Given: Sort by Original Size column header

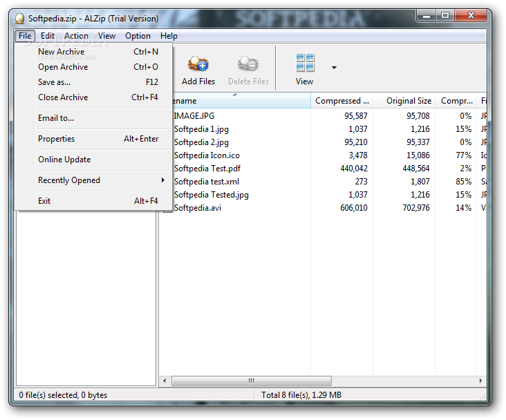Looking at the screenshot, I should [x=404, y=101].
